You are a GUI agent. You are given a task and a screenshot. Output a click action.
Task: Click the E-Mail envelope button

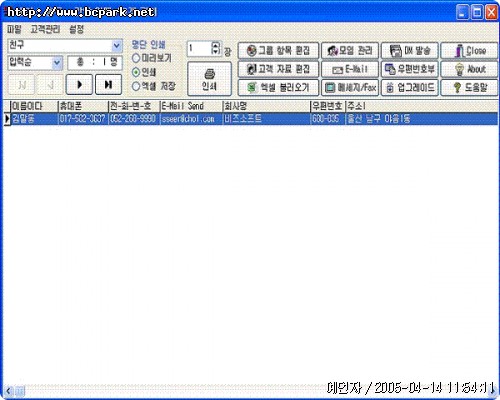tap(350, 69)
